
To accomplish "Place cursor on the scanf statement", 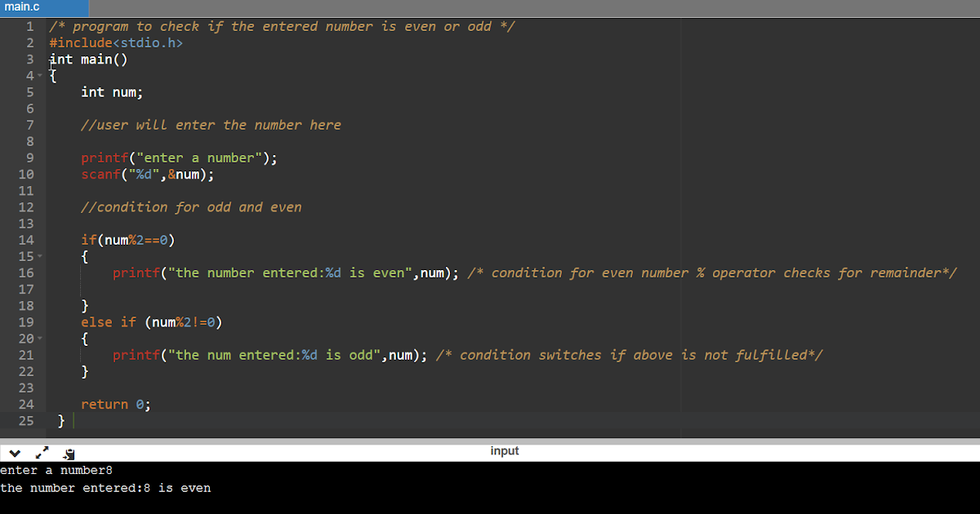I will coord(147,174).
